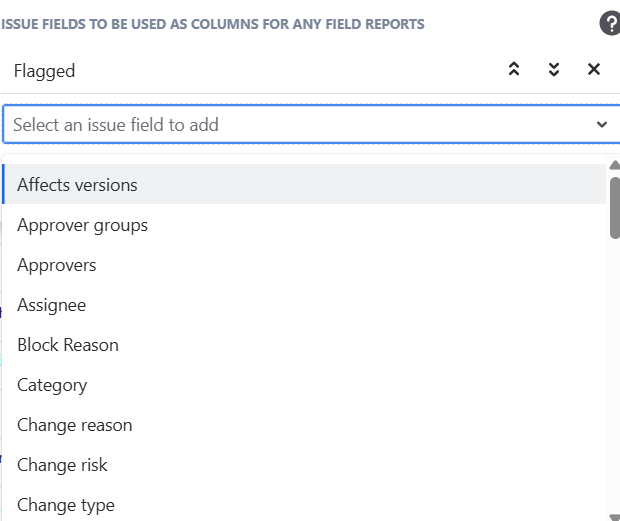Select 'Affects versions' from the list
This screenshot has height=521, width=620.
(x=77, y=185)
